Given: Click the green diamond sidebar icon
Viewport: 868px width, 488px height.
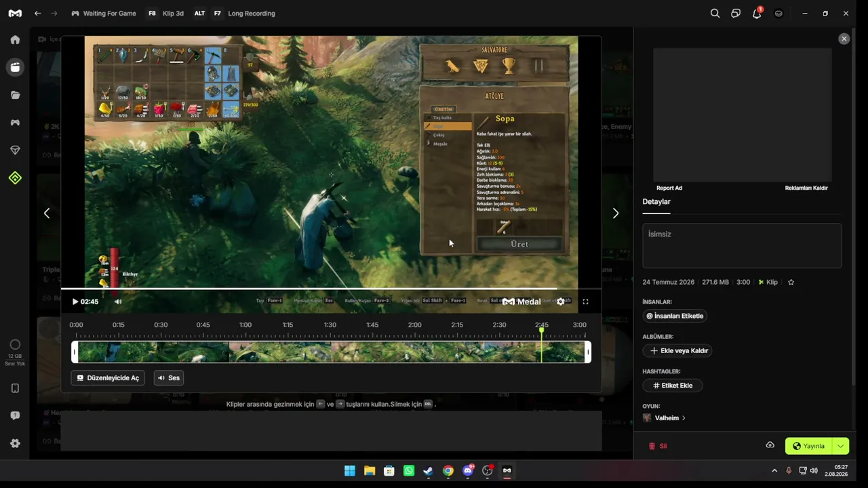Looking at the screenshot, I should 15,178.
